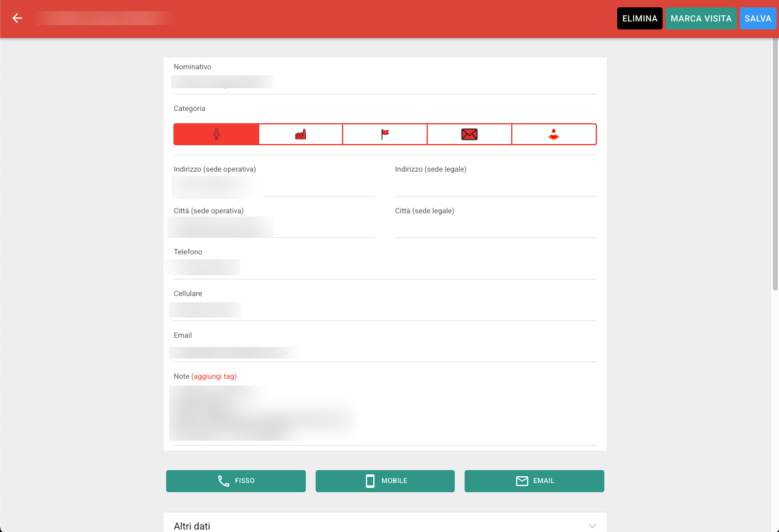Click the aggiungi tag link
The height and width of the screenshot is (532, 779).
[x=214, y=376]
